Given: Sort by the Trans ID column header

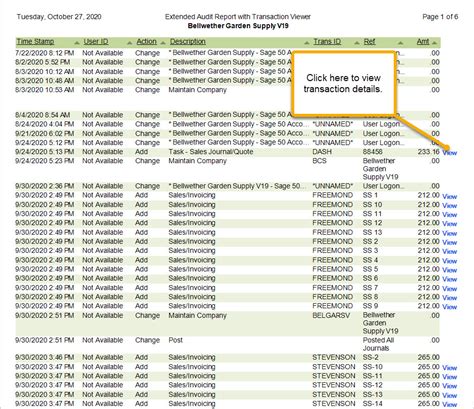Looking at the screenshot, I should click(x=327, y=42).
